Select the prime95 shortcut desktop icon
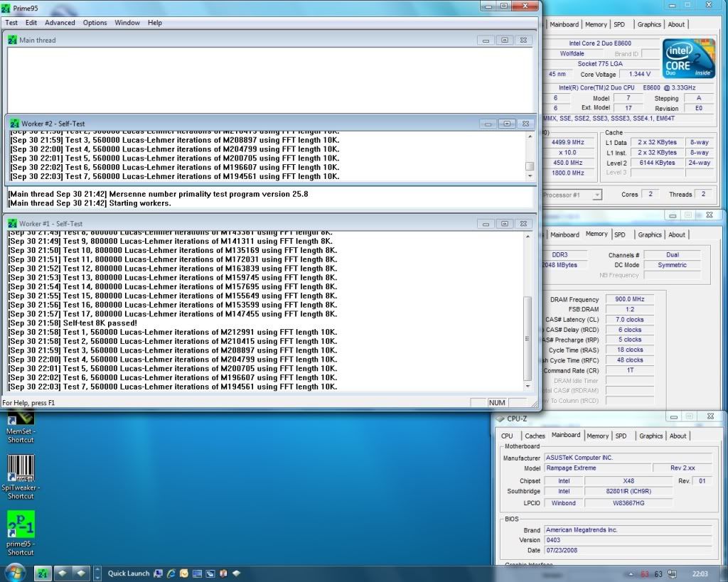Viewport: 728px width, 582px height. pos(21,533)
